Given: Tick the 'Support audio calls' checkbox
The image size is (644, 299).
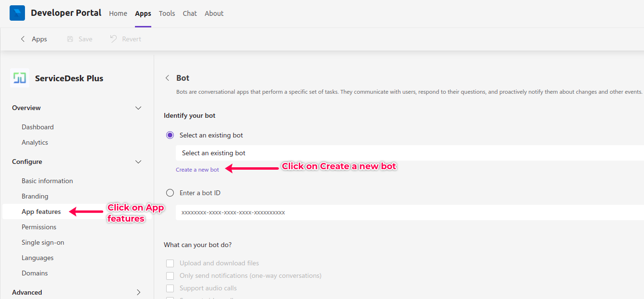Looking at the screenshot, I should coord(170,288).
